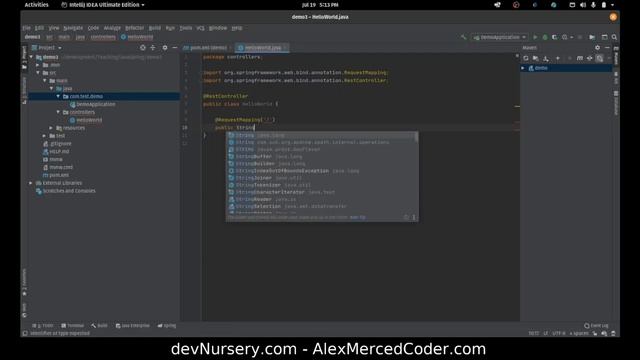The image size is (640, 360).
Task: Choose StringTokenizer completion suggestion
Action: 320,185
